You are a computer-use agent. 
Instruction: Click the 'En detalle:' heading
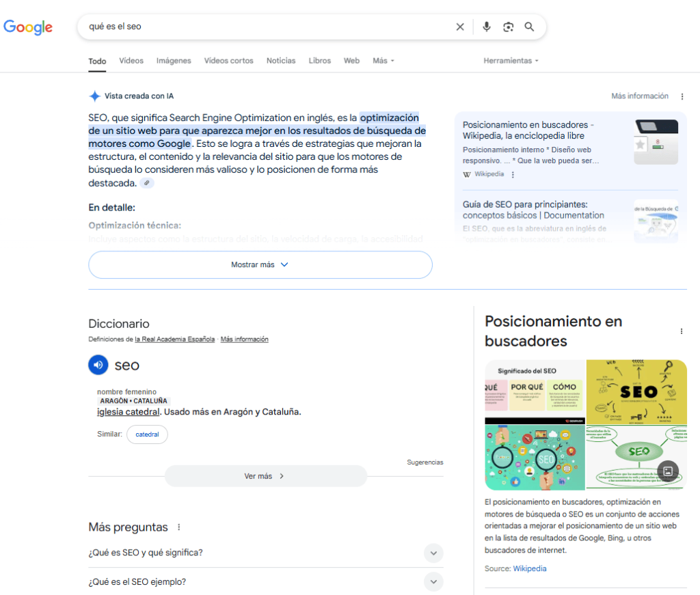point(111,208)
